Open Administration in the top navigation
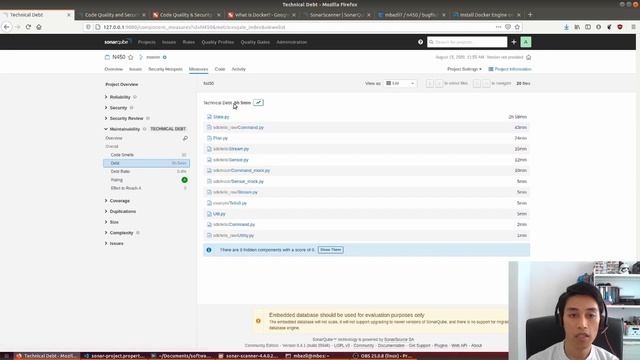Image resolution: width=640 pixels, height=360 pixels. 291,42
